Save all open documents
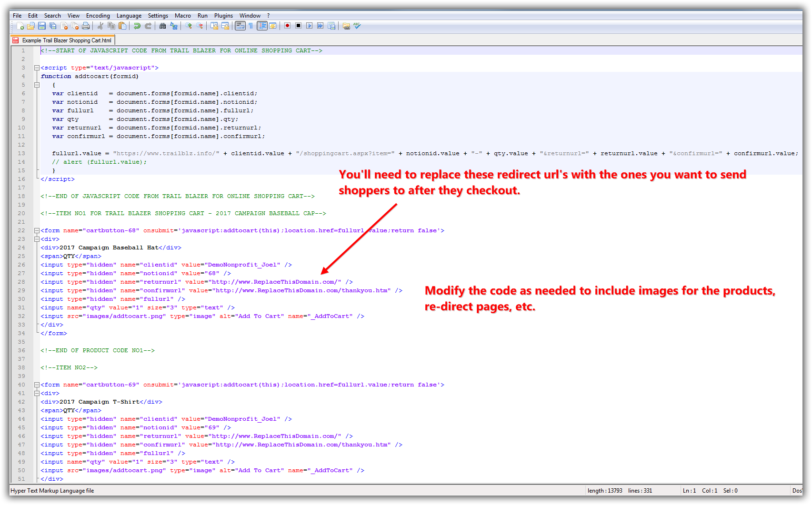The width and height of the screenshot is (812, 505). click(52, 26)
